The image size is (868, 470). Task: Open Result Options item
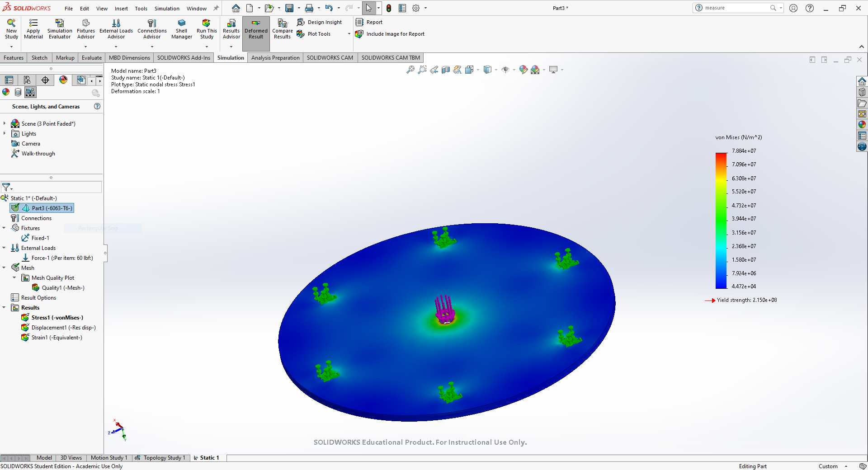click(x=33, y=298)
